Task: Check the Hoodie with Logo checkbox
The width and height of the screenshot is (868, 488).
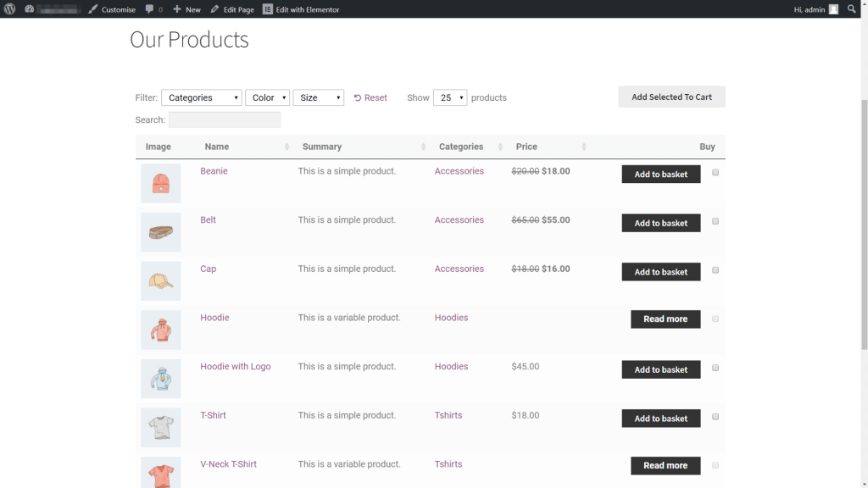Action: pyautogui.click(x=715, y=368)
